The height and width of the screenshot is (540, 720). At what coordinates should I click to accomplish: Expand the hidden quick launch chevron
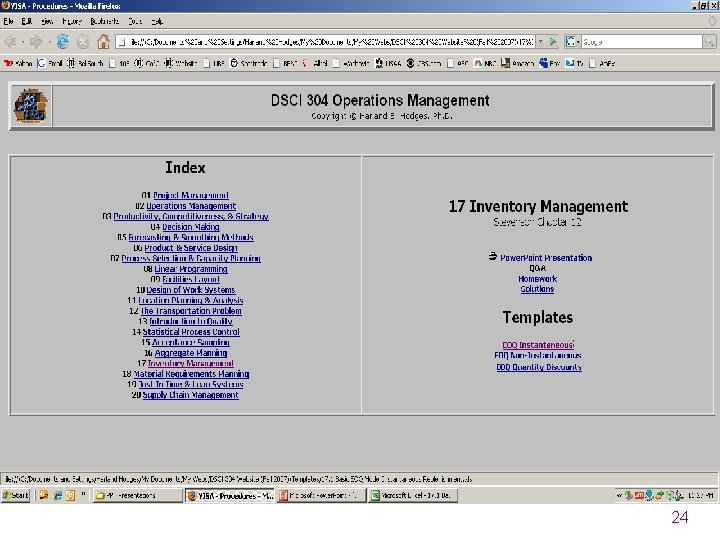84,495
